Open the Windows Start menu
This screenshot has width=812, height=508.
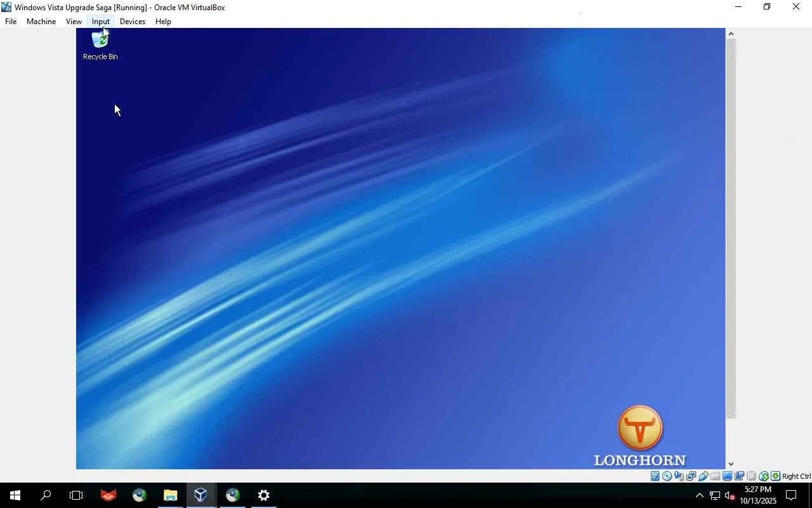(15, 495)
